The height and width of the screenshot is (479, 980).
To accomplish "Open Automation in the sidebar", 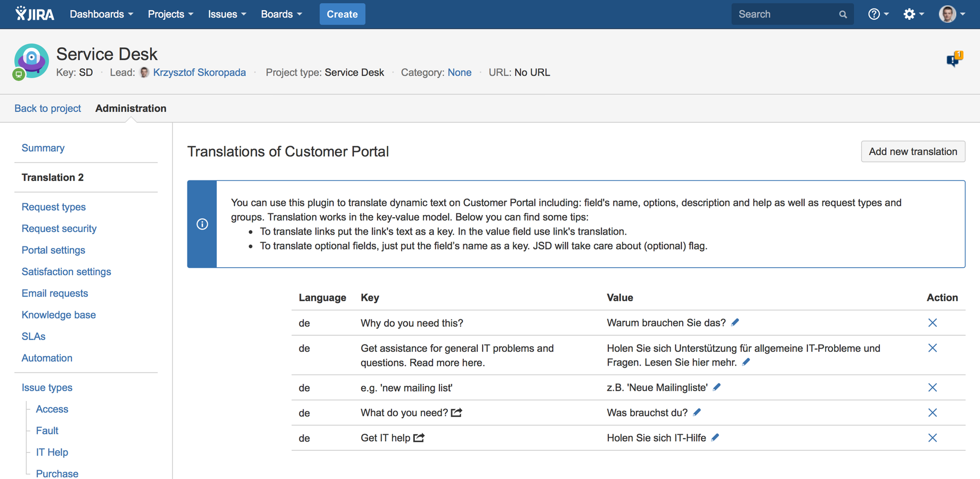I will (x=47, y=358).
